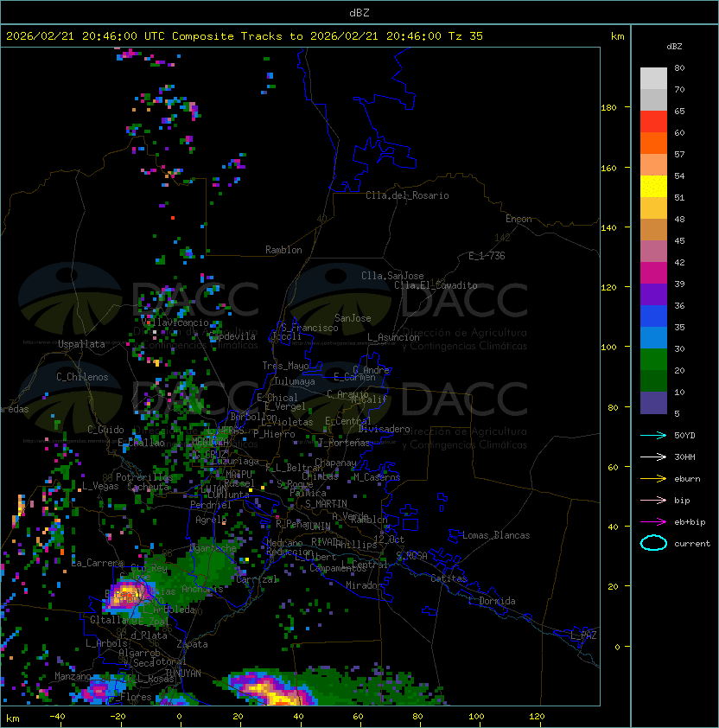Click the '120' km tick on bottom axis

click(537, 717)
